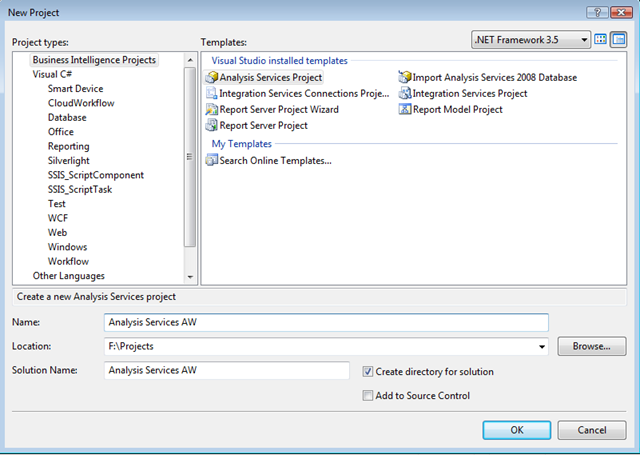Select the Other Languages node
The image size is (640, 455).
[69, 276]
